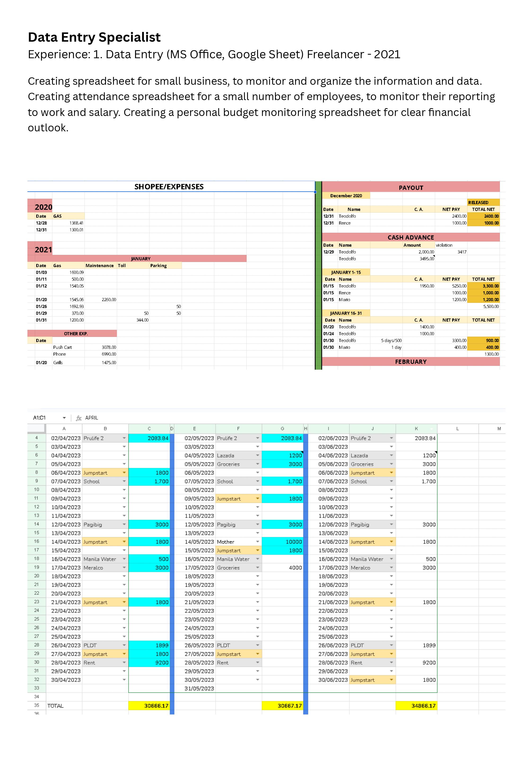
Task: Click the December 2020 label cell
Action: pos(346,196)
